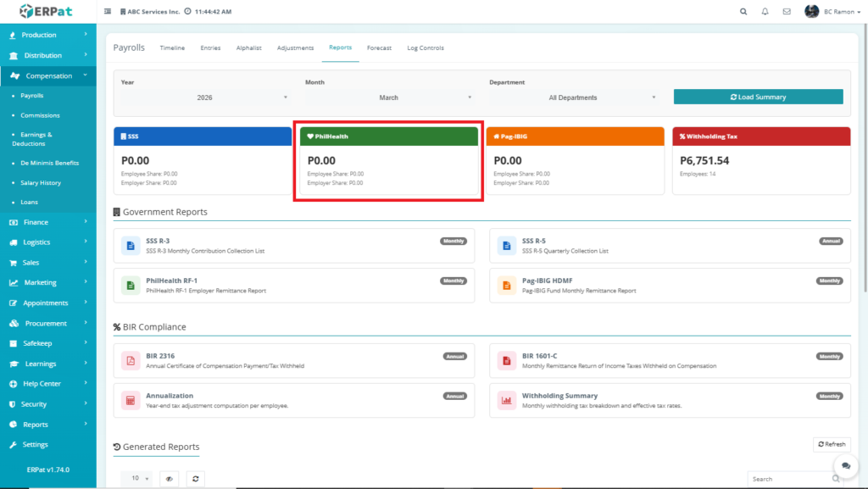
Task: Click the Refresh button for Generated Reports
Action: 832,444
